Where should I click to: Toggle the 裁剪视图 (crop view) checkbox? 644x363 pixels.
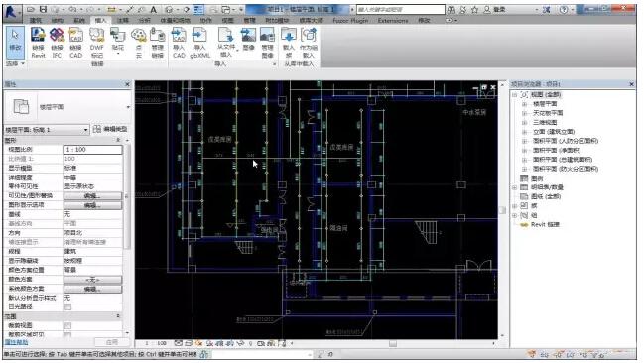pos(67,325)
